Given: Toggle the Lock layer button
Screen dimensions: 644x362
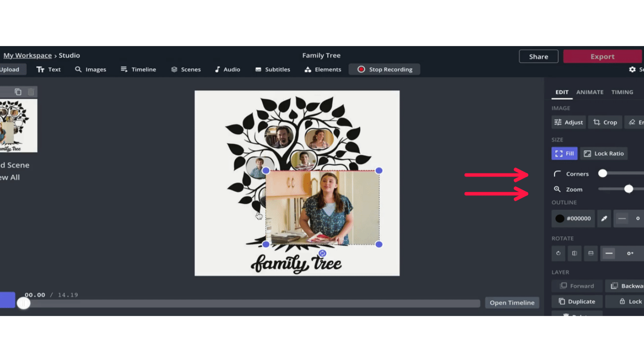Looking at the screenshot, I should pyautogui.click(x=625, y=302).
